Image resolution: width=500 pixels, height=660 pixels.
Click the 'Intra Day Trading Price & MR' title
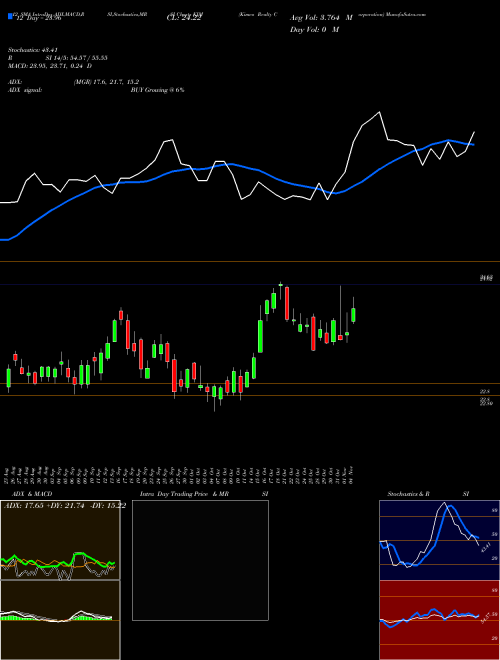pos(184,494)
